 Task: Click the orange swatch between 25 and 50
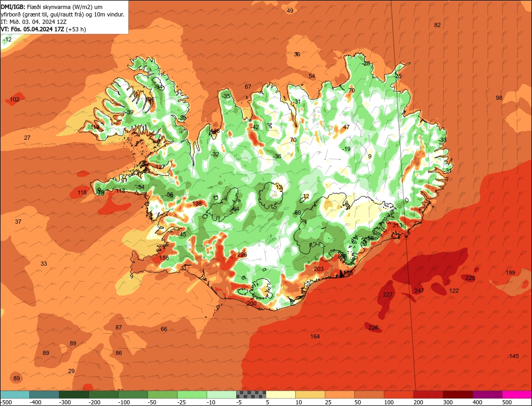[339, 394]
